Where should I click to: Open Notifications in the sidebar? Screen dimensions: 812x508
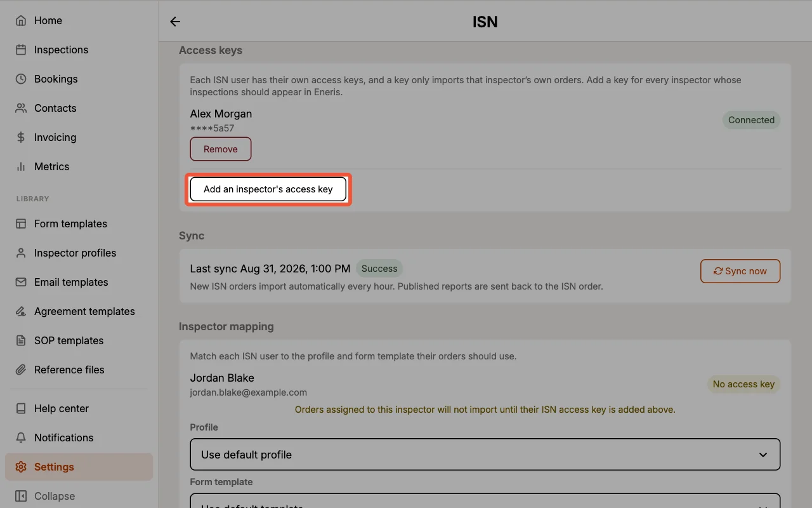click(x=79, y=438)
